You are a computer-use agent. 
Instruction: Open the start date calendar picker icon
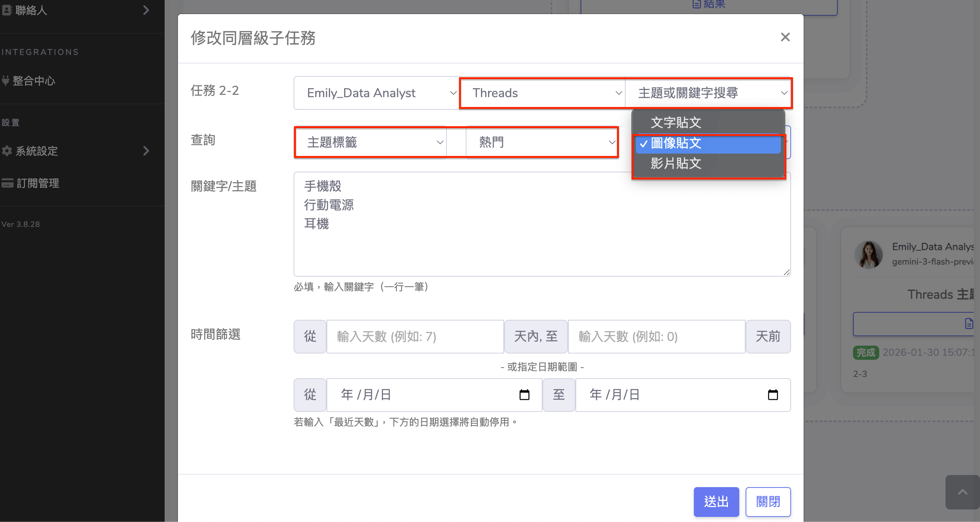524,395
